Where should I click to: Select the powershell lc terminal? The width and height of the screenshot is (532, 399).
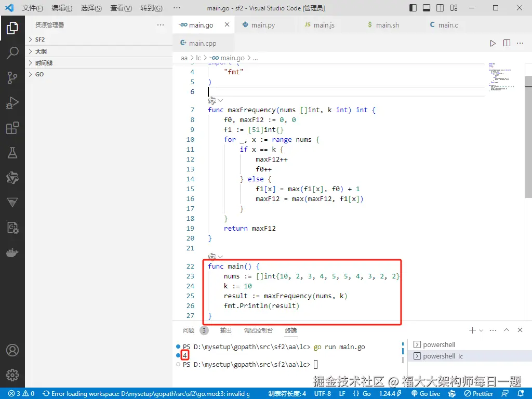pos(469,356)
